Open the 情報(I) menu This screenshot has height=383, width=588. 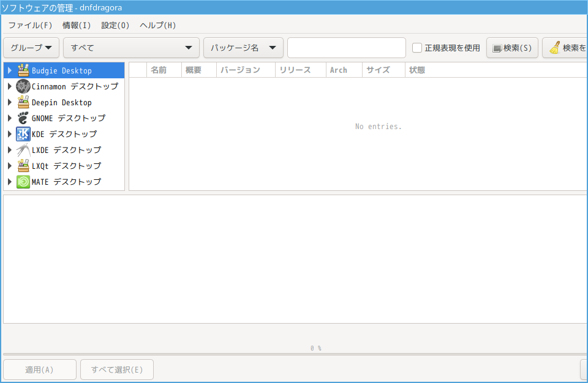click(77, 26)
